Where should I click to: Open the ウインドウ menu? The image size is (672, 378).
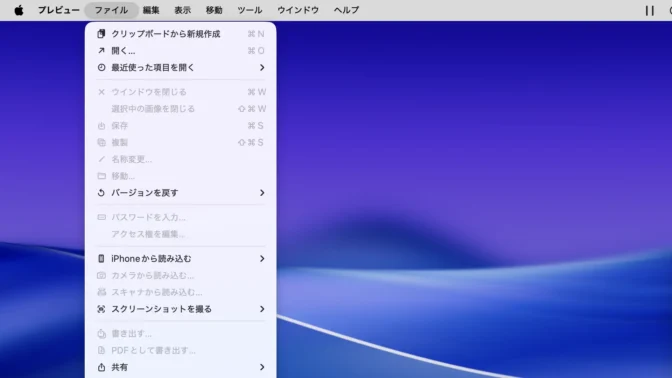298,10
